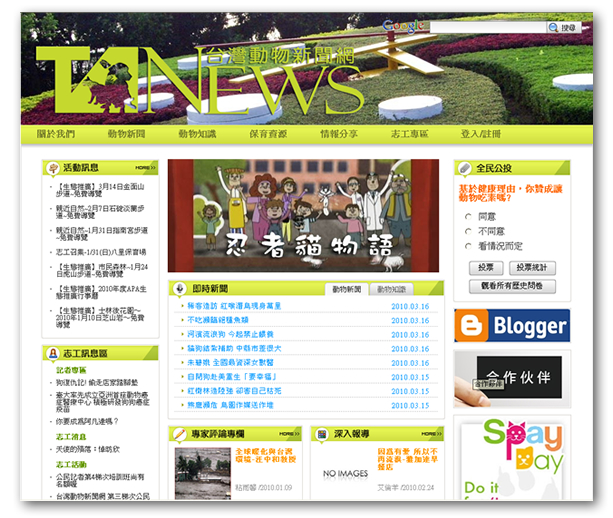Switch to 動物知識 tab in 即時新聞 panel
The height and width of the screenshot is (518, 613).
(391, 289)
